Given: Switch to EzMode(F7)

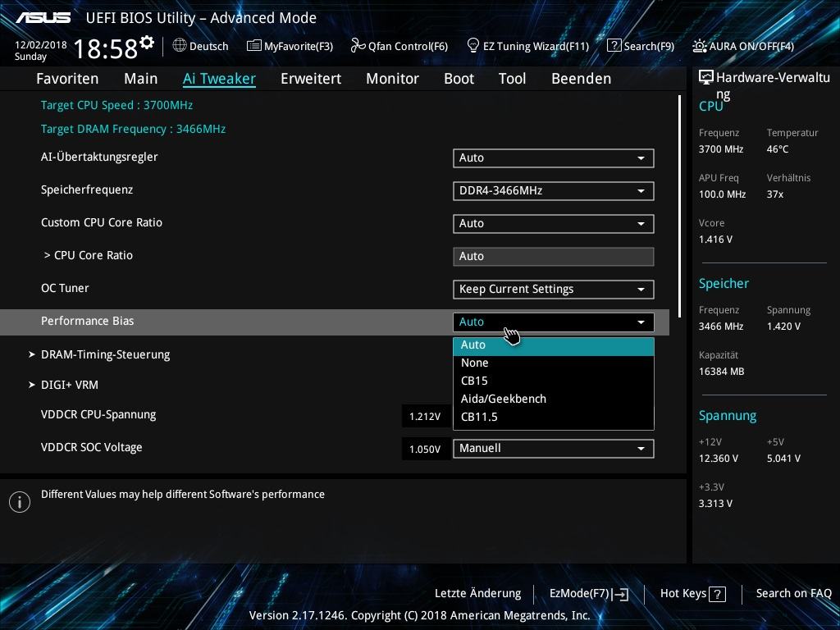Looking at the screenshot, I should point(589,594).
